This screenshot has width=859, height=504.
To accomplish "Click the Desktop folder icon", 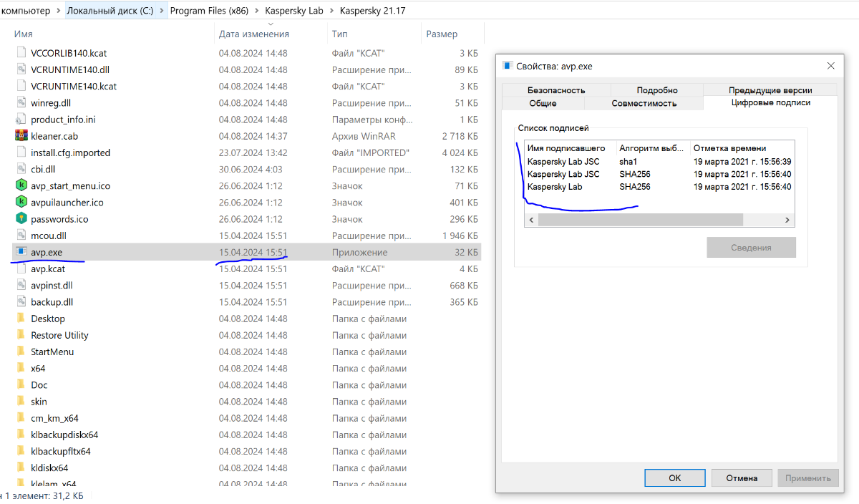I will coord(21,319).
